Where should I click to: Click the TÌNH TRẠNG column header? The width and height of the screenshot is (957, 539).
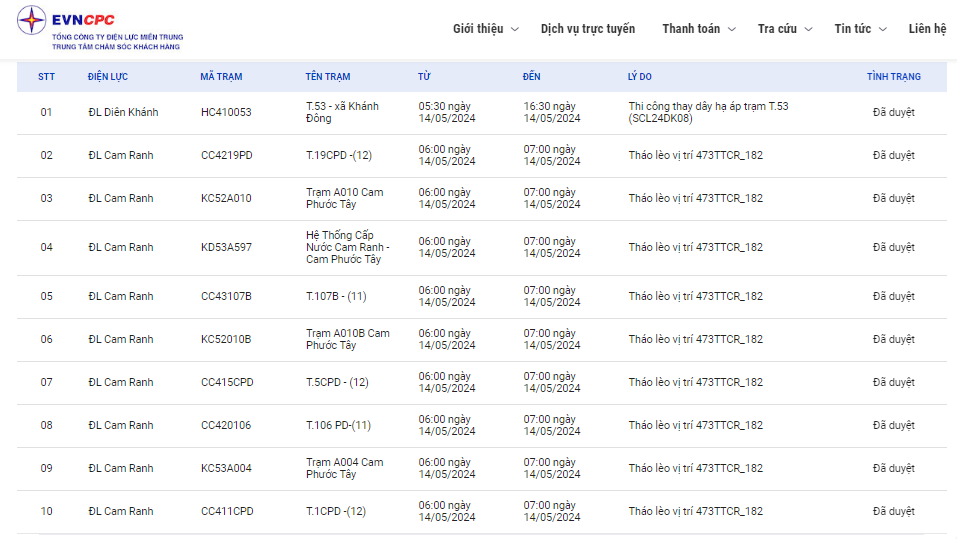click(x=894, y=77)
